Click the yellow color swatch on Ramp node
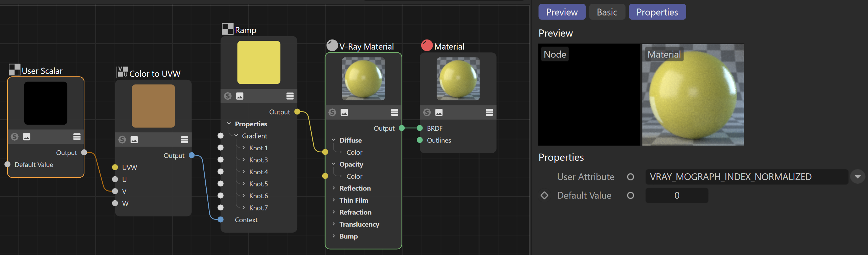Image resolution: width=868 pixels, height=255 pixels. click(259, 62)
